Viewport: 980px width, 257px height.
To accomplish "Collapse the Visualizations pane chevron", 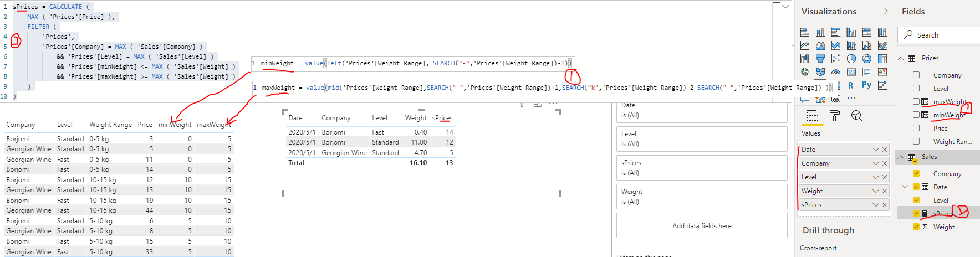I will (886, 11).
